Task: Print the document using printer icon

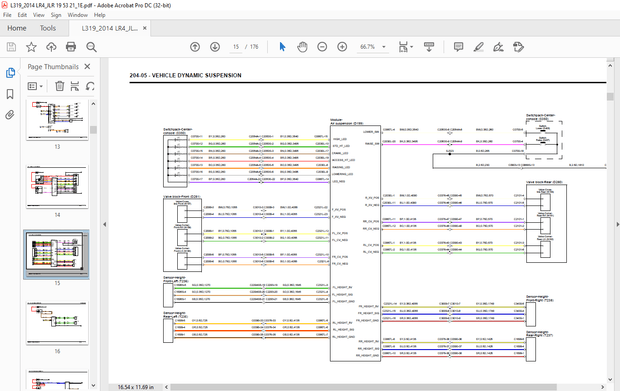Action: click(x=71, y=47)
